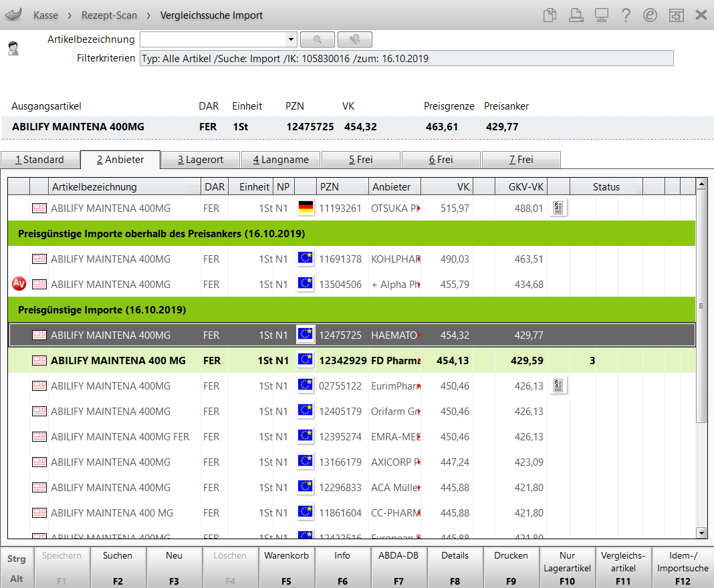This screenshot has width=714, height=588.
Task: Click the red Av badge in Alpha row
Action: pos(19,284)
